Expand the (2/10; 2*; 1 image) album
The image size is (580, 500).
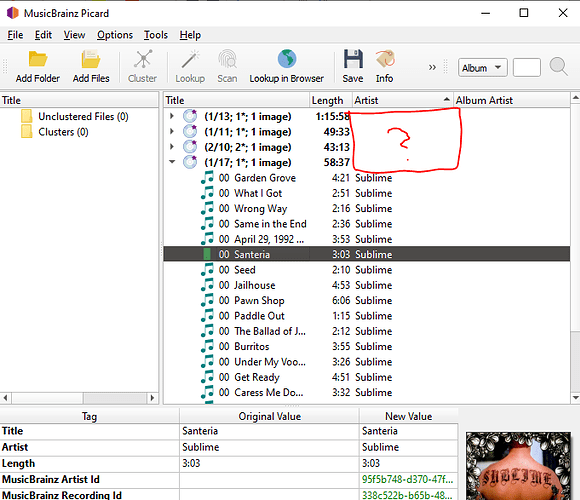[172, 147]
